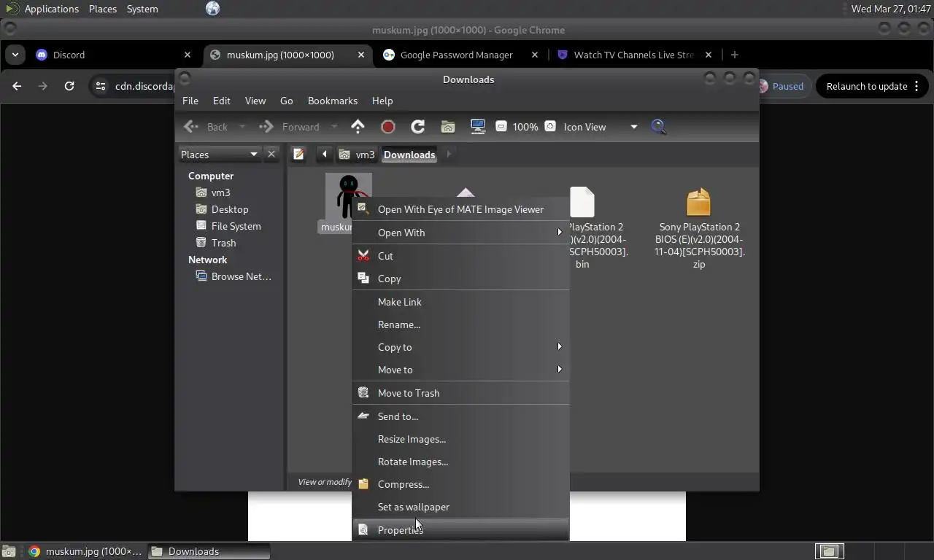Expand the Back history dropdown arrow
The height and width of the screenshot is (560, 934).
(242, 127)
